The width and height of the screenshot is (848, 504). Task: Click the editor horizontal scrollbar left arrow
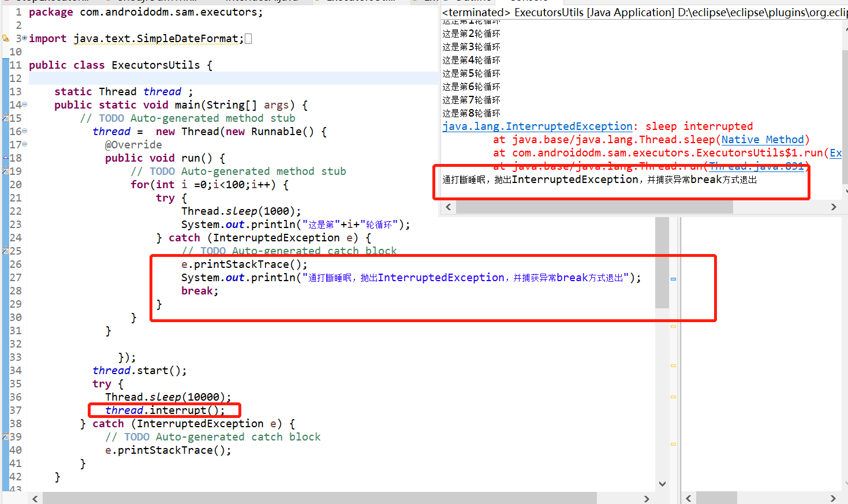35,498
